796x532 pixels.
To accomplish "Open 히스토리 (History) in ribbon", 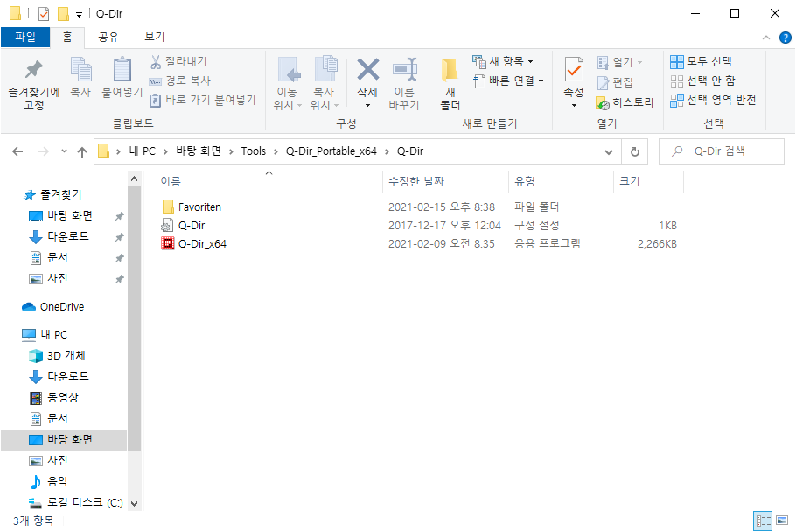I will (x=625, y=102).
